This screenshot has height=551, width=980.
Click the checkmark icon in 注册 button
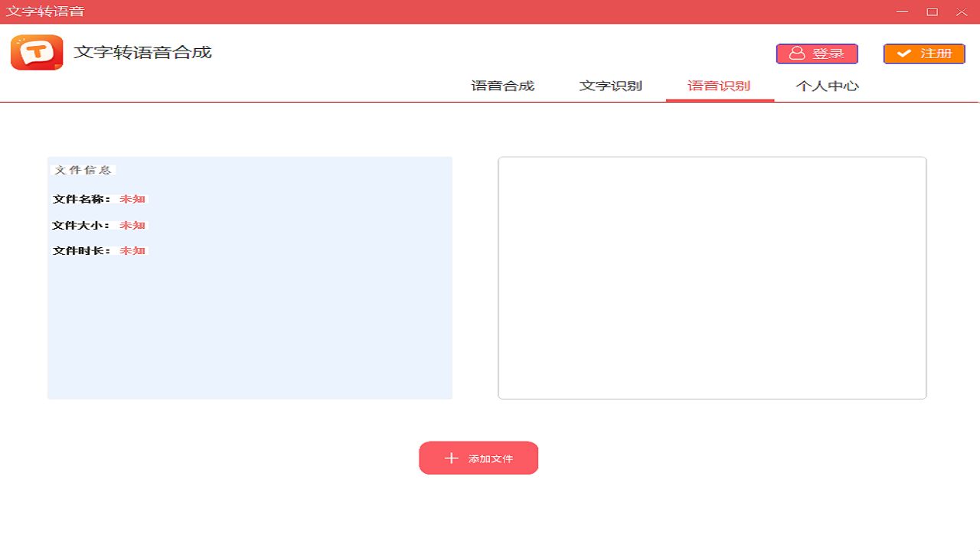[x=905, y=54]
